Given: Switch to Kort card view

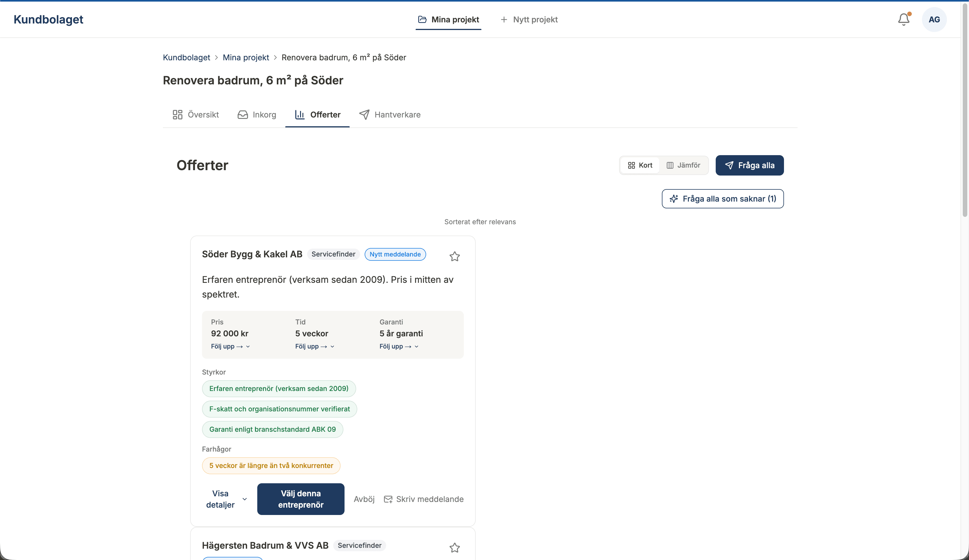Looking at the screenshot, I should coord(640,165).
